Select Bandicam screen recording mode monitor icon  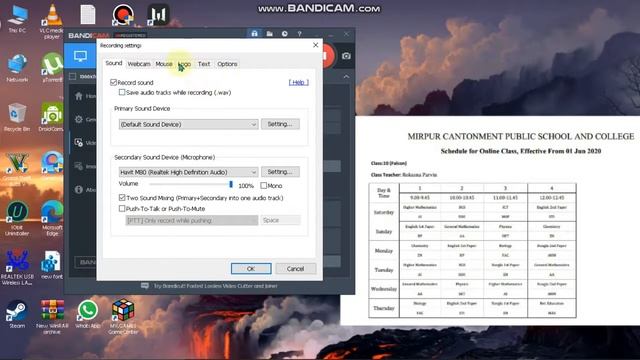coord(80,56)
